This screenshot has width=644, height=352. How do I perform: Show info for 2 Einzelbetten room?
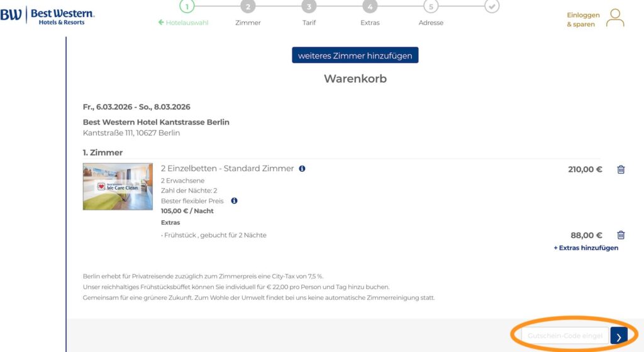[x=303, y=169]
